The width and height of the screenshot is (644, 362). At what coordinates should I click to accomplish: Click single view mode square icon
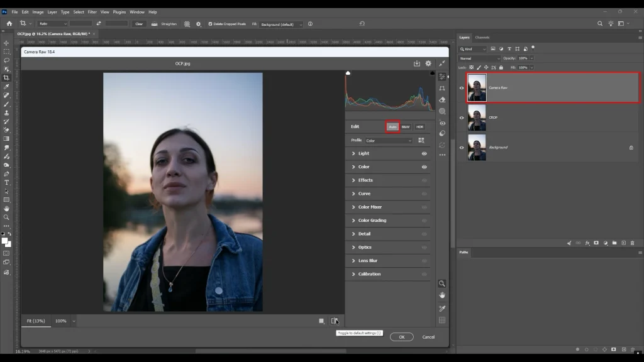(x=321, y=321)
